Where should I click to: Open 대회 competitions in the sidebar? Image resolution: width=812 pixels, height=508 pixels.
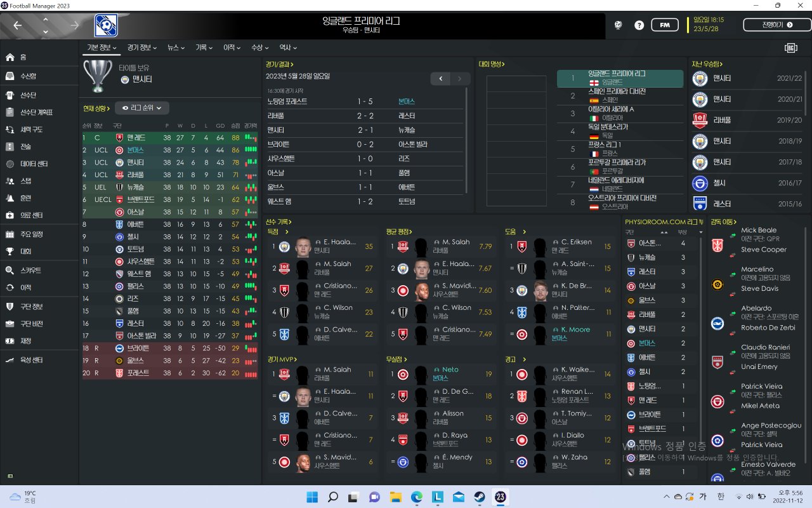pos(39,251)
